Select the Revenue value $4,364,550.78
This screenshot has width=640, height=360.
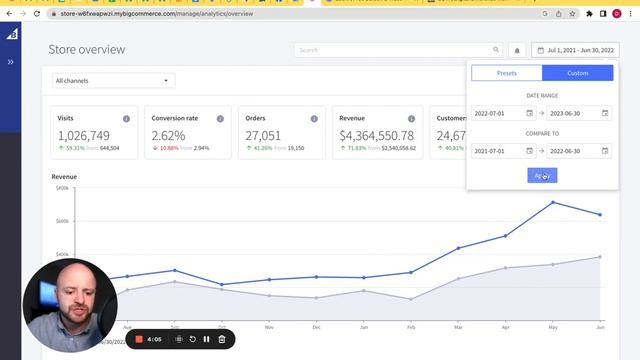click(377, 136)
